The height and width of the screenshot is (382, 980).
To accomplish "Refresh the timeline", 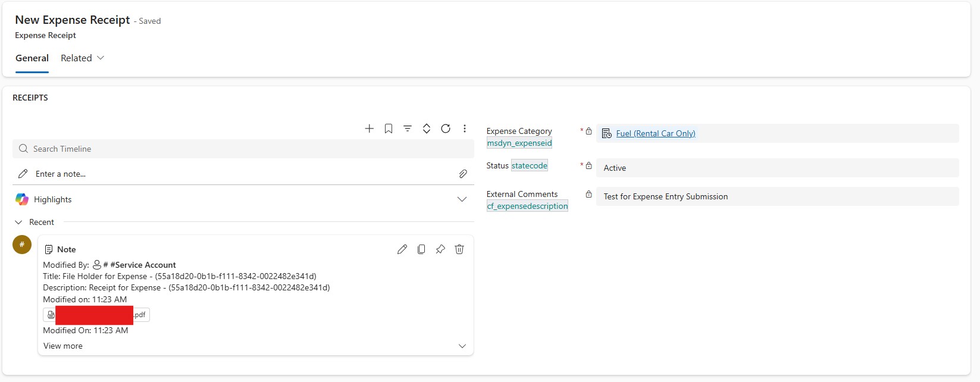I will pos(446,129).
